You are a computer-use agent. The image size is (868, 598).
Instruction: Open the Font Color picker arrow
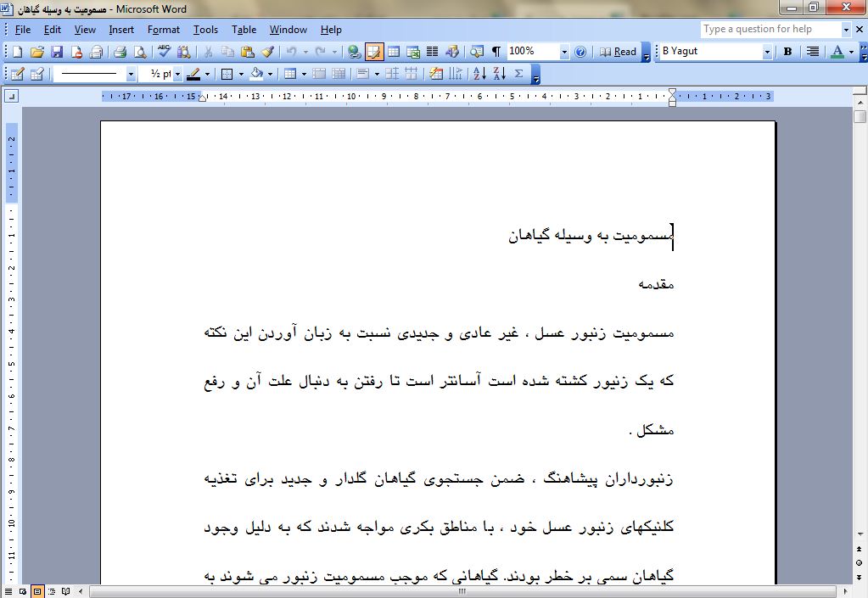(851, 52)
